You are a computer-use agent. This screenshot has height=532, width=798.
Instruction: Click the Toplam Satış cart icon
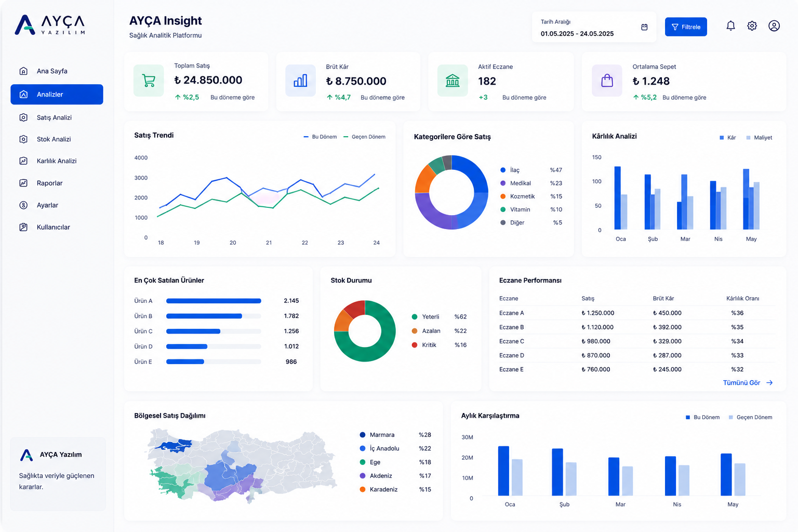pyautogui.click(x=149, y=81)
